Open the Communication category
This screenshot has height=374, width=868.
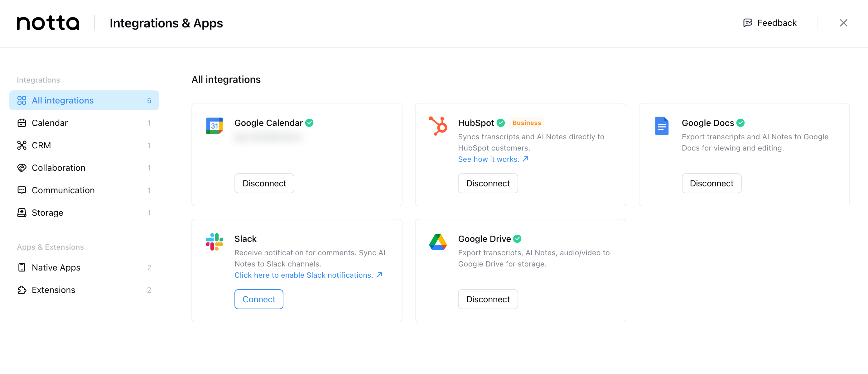[84, 190]
